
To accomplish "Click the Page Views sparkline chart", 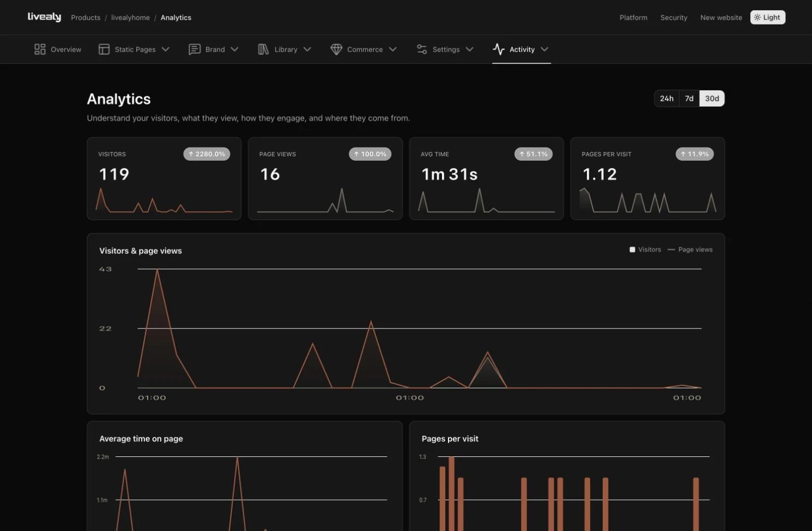I will tap(325, 200).
